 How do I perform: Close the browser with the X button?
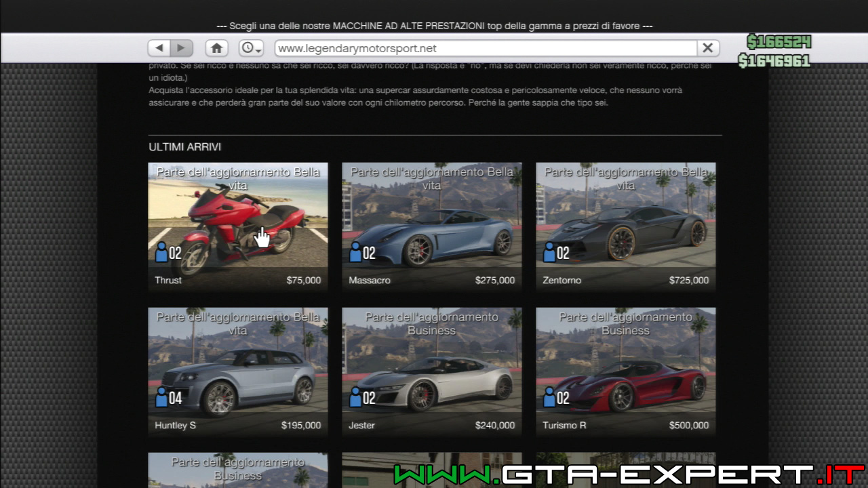(707, 48)
